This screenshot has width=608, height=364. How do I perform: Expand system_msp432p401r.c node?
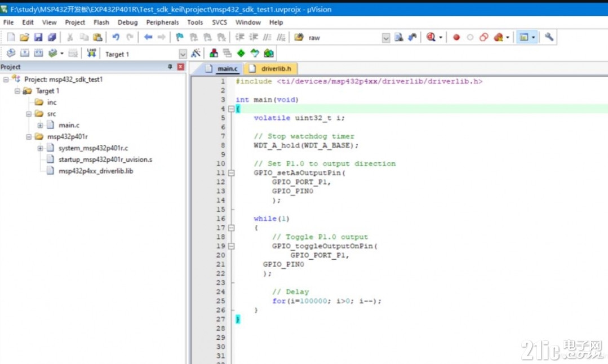coord(40,148)
